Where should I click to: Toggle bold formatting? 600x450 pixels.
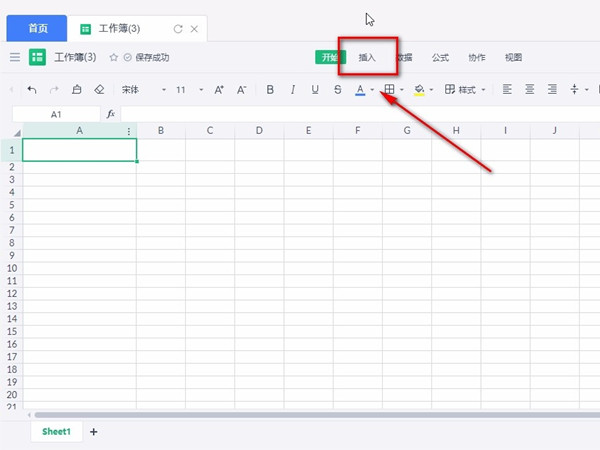pos(270,90)
